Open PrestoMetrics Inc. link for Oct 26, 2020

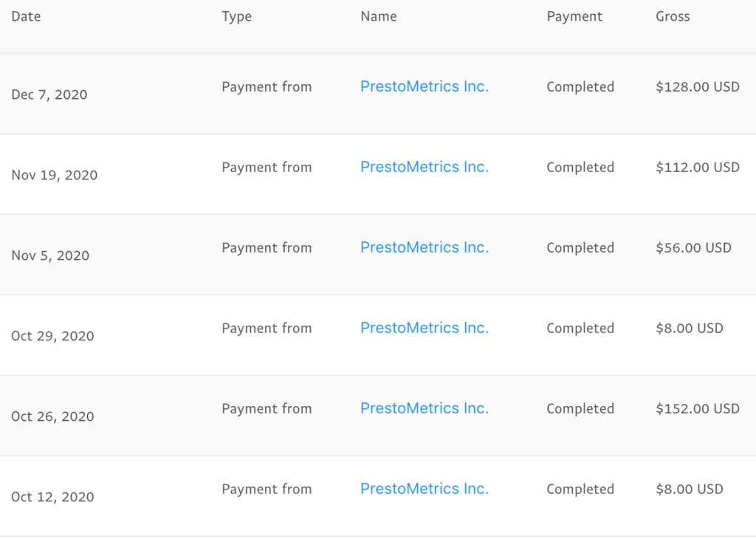[x=425, y=408]
